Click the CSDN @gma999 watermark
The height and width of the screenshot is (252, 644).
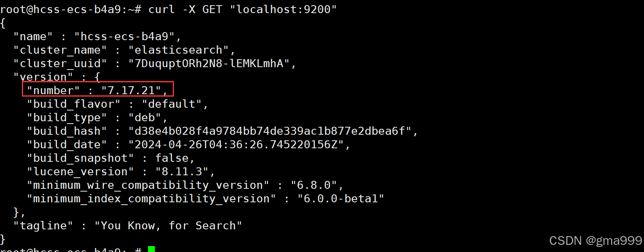595,240
